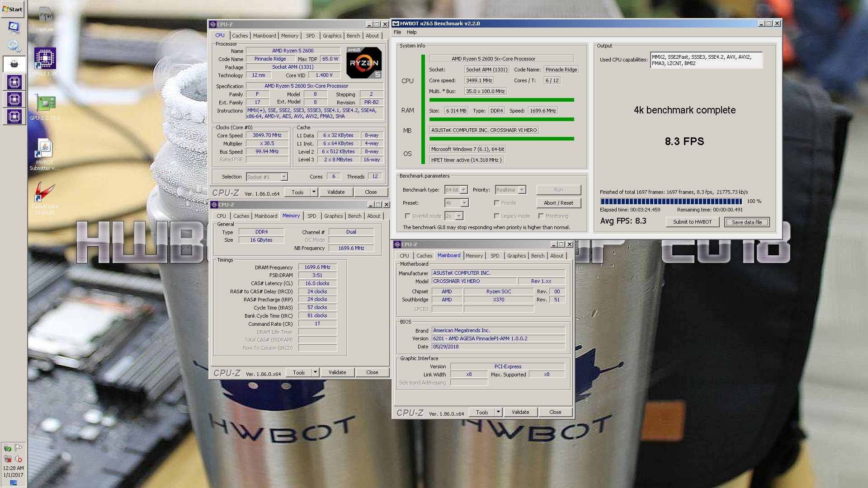Click HWBOT x265 Benchmark title bar icon

396,23
